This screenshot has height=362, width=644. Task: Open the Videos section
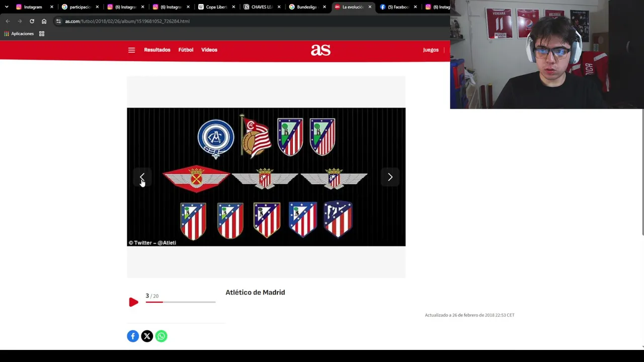click(x=209, y=50)
